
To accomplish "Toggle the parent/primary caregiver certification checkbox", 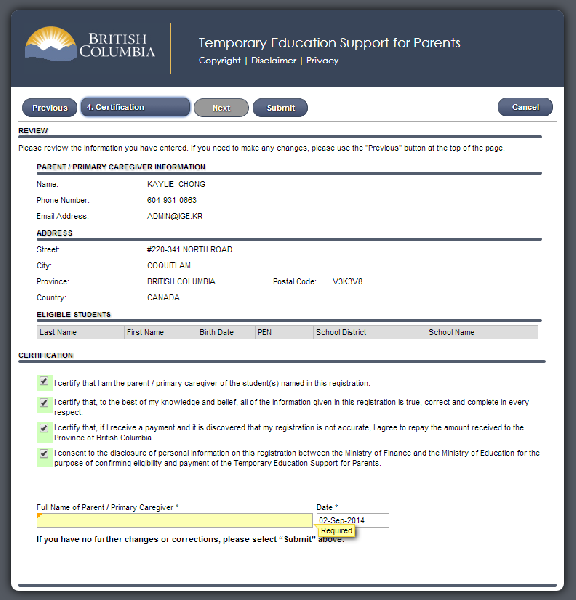I will pos(44,382).
